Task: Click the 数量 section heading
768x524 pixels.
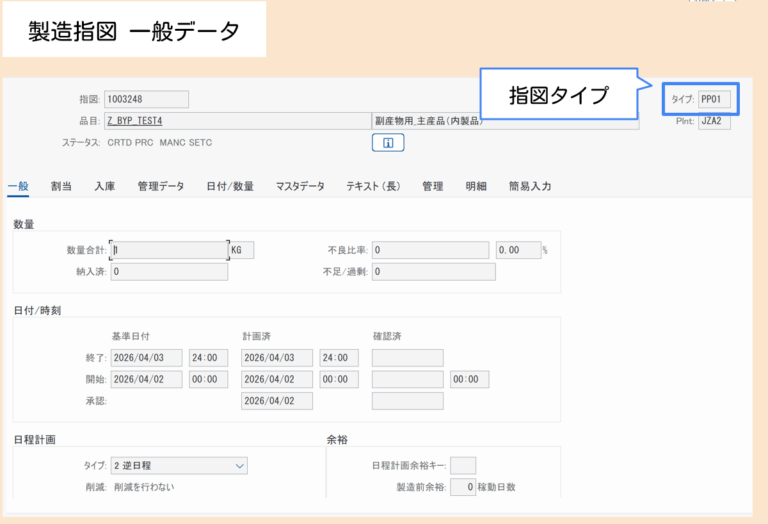Action: (24, 225)
